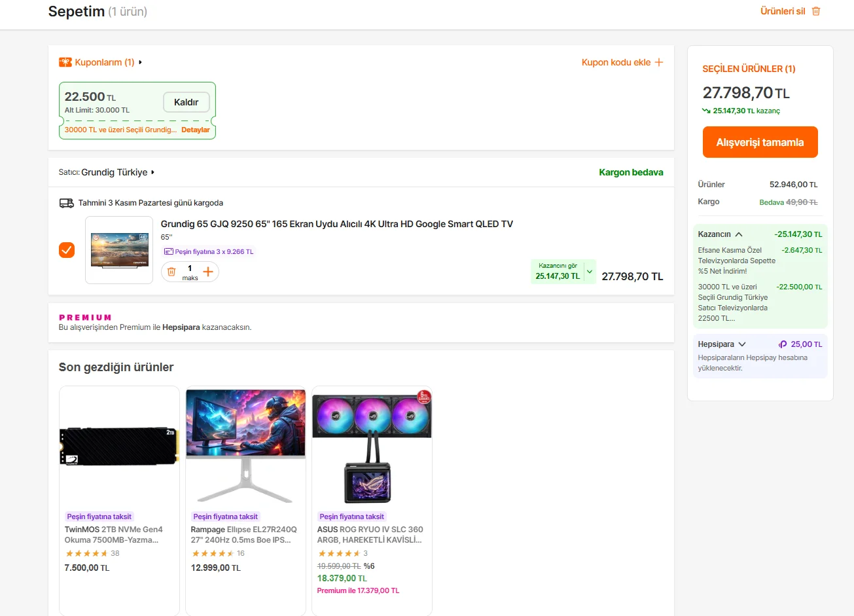Click the Hepsipara coin icon
The width and height of the screenshot is (854, 616).
pos(783,344)
